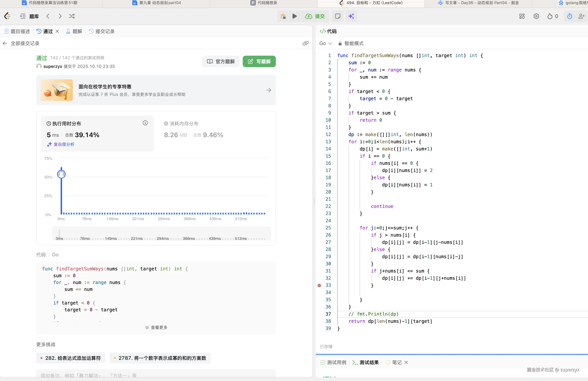Viewport: 588px width, 381px height.
Task: Open the layout grid icon
Action: [522, 16]
